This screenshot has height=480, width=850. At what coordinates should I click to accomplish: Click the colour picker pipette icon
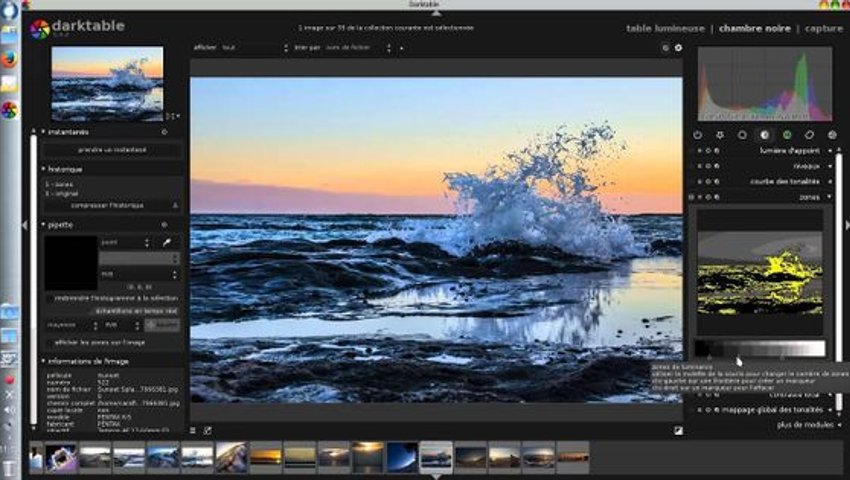167,242
